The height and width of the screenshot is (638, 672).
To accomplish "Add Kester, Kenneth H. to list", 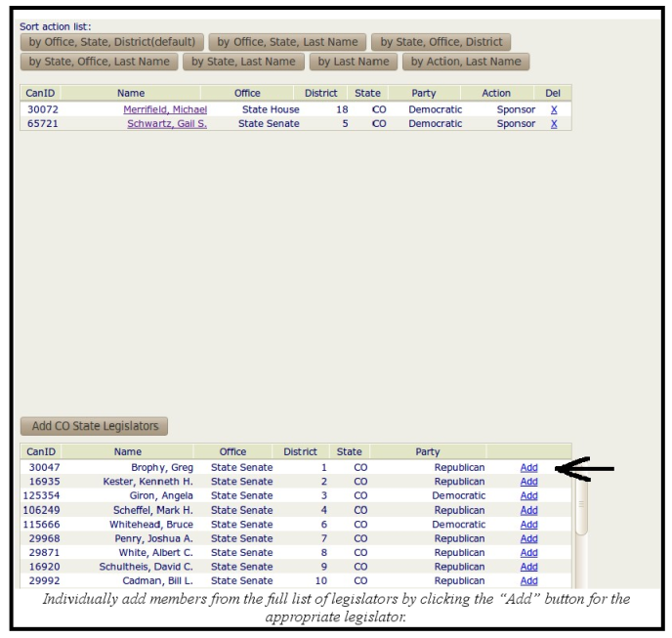I will point(528,482).
